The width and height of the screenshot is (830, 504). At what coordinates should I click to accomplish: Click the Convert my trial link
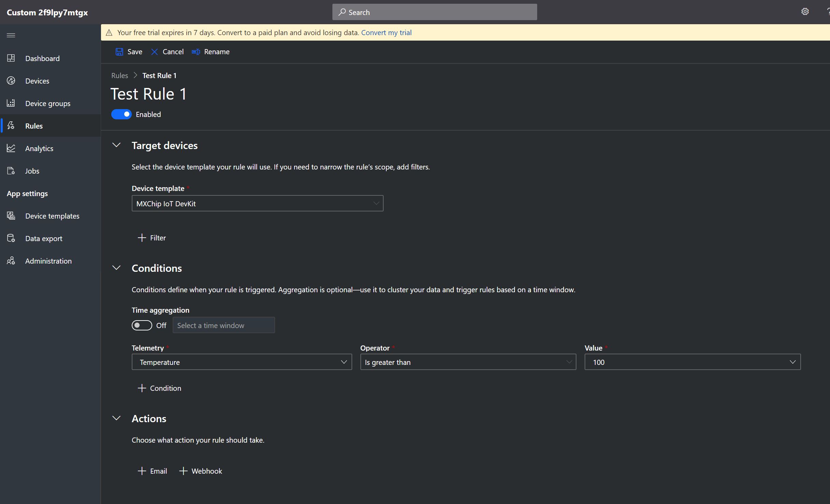386,33
